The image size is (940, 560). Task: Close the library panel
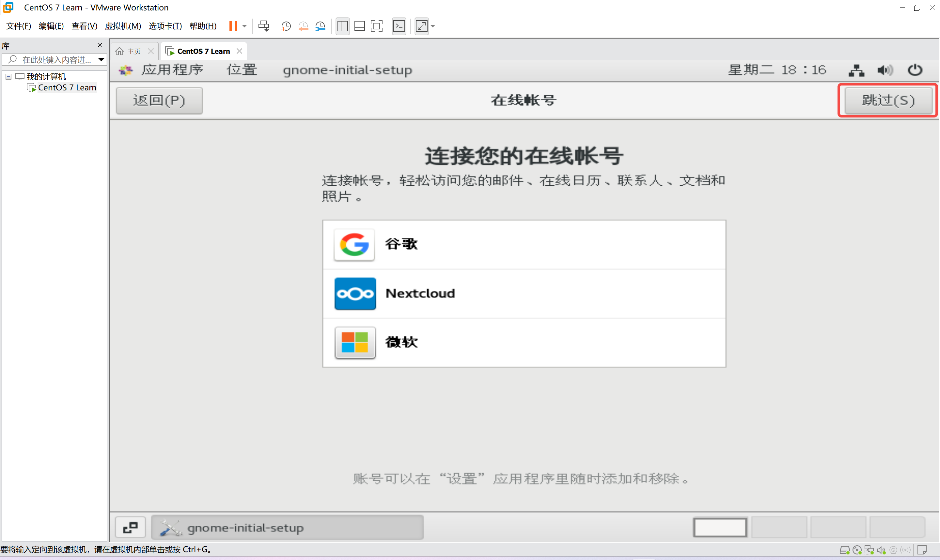tap(100, 45)
